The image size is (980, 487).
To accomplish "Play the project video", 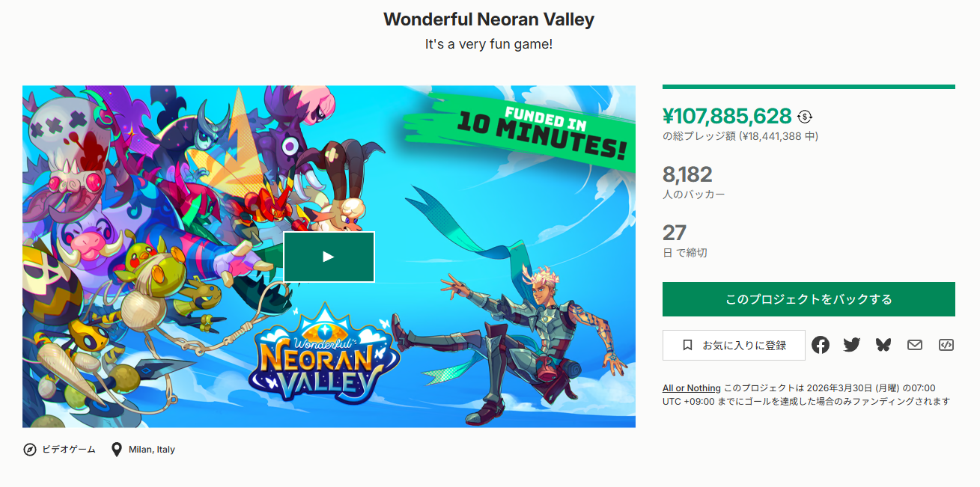I will 329,257.
